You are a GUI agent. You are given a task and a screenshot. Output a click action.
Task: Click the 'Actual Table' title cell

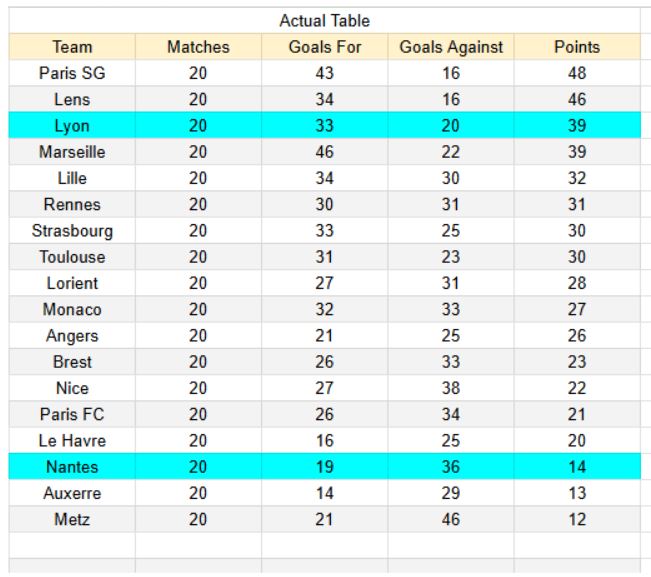tap(324, 21)
